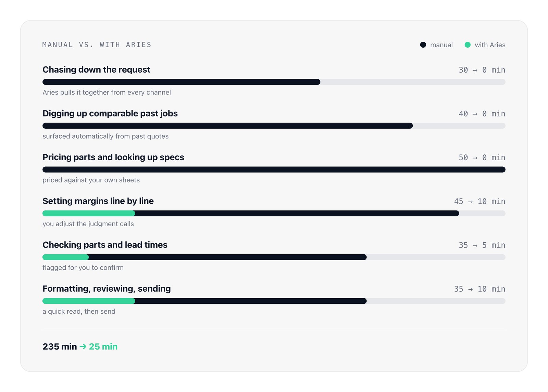Click 'flagged for you to confirm' caption
This screenshot has width=548, height=392.
coord(83,268)
